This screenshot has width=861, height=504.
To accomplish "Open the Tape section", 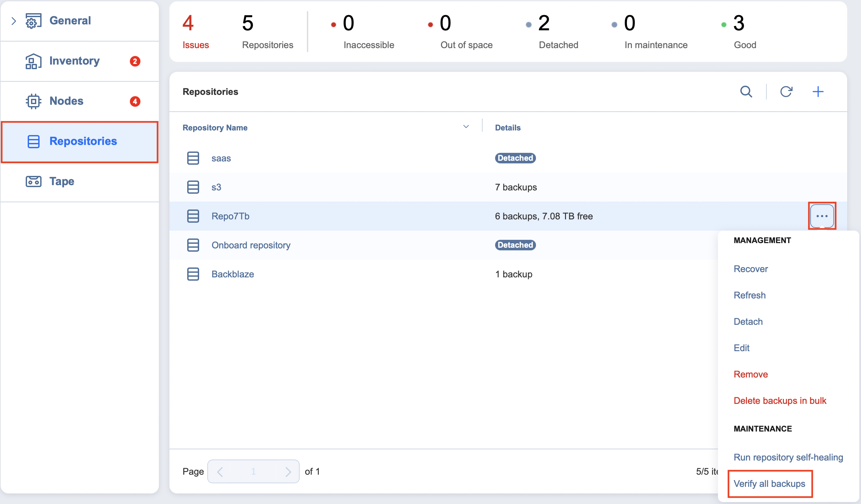I will tap(62, 181).
